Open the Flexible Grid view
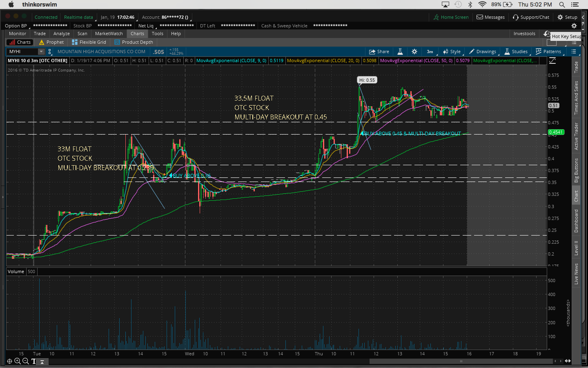 89,42
